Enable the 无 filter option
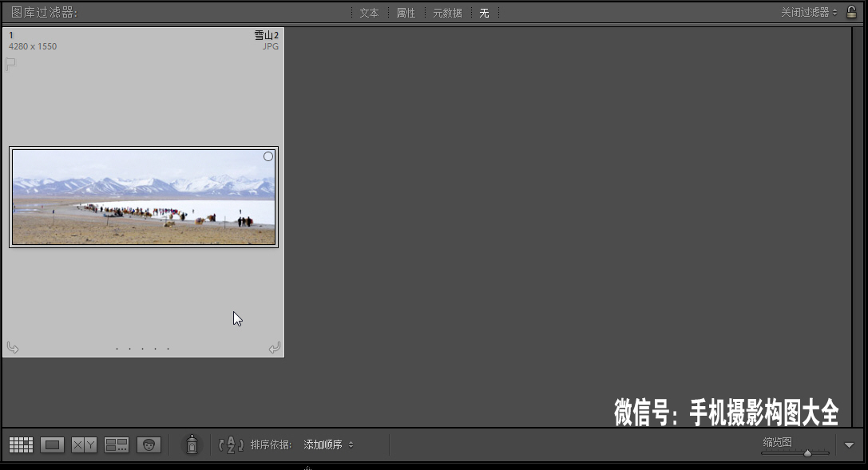The image size is (868, 470). coord(484,13)
